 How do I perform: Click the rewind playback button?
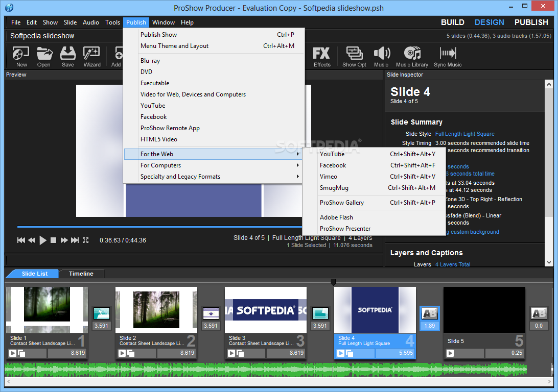pos(32,240)
